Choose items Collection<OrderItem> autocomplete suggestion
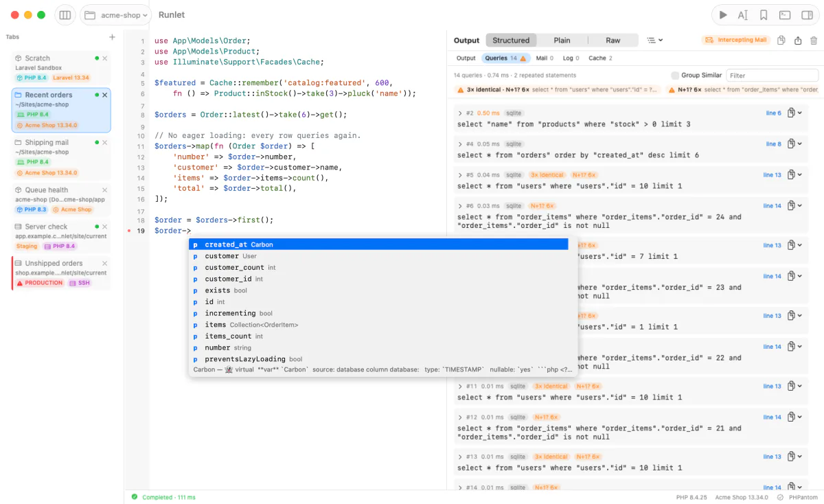824x504 pixels. click(378, 325)
